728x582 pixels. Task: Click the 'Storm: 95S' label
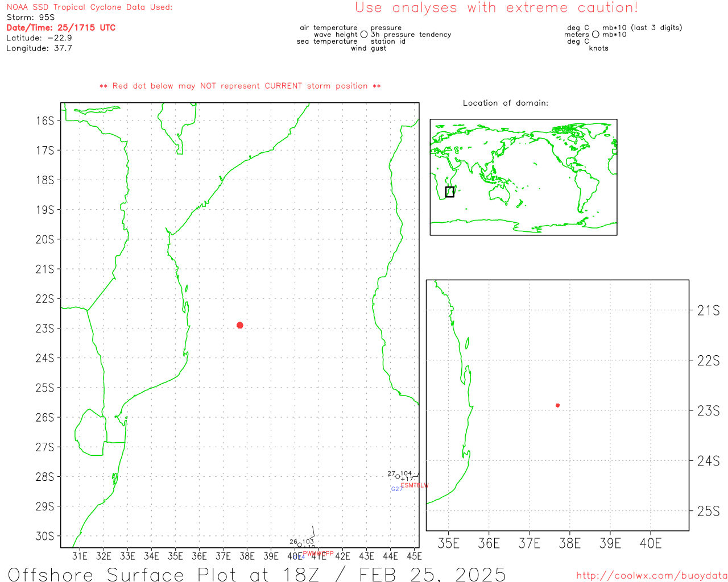point(31,18)
